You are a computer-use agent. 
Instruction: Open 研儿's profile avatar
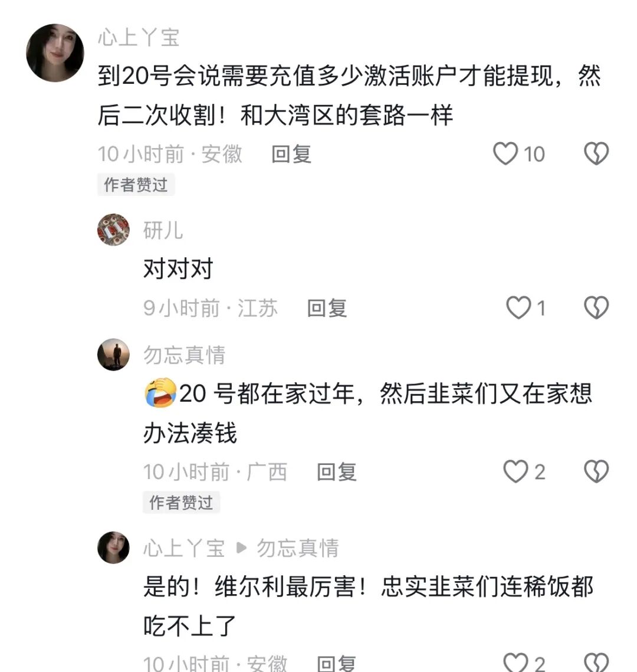pos(113,230)
